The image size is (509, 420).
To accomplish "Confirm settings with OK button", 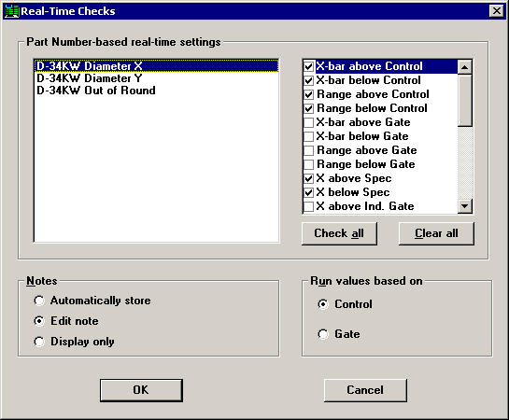I will point(141,390).
